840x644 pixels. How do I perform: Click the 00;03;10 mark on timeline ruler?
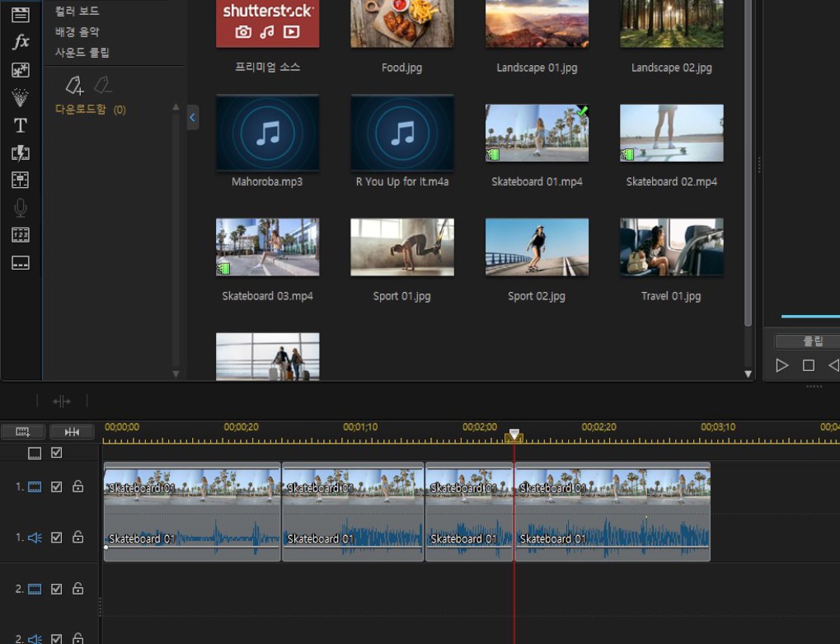pyautogui.click(x=718, y=427)
